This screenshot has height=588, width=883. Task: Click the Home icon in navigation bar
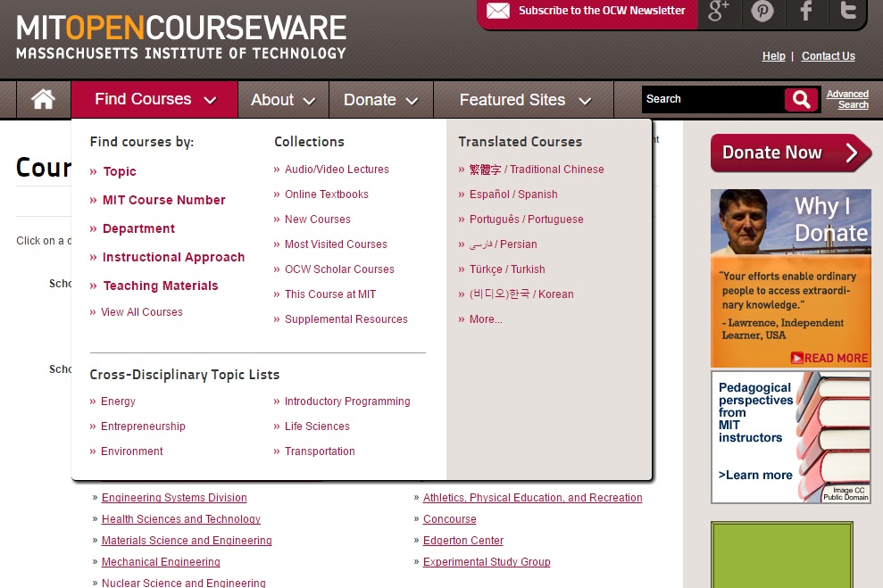click(x=43, y=99)
